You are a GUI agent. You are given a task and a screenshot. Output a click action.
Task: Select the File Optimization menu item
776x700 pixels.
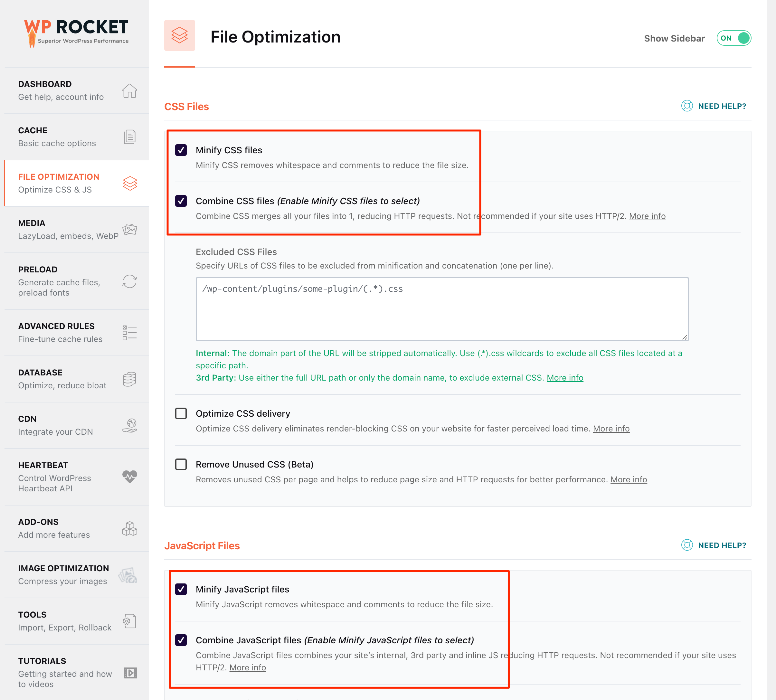77,184
